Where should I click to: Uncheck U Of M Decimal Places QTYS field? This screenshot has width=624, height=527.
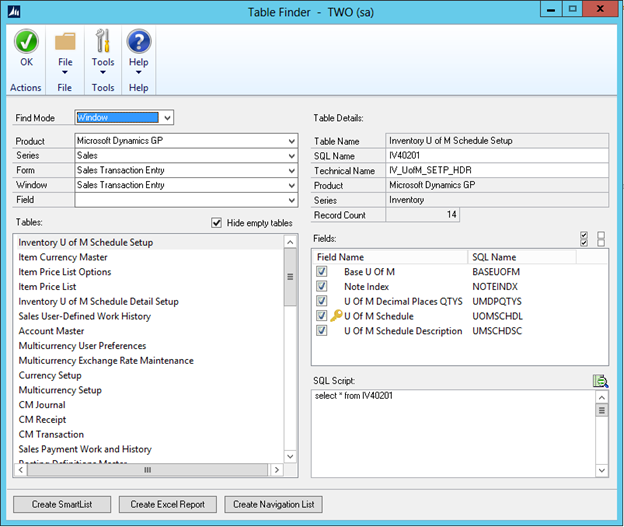point(322,301)
